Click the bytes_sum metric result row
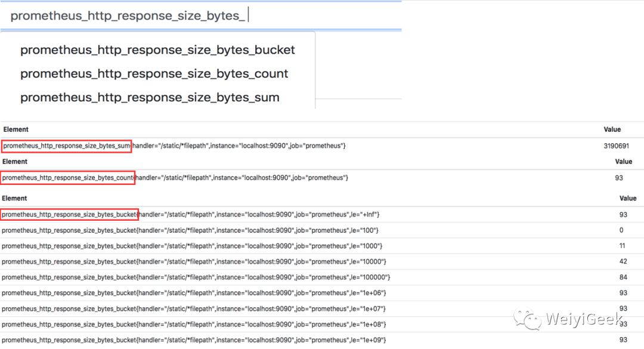Image resolution: width=644 pixels, height=349 pixels. [x=174, y=146]
